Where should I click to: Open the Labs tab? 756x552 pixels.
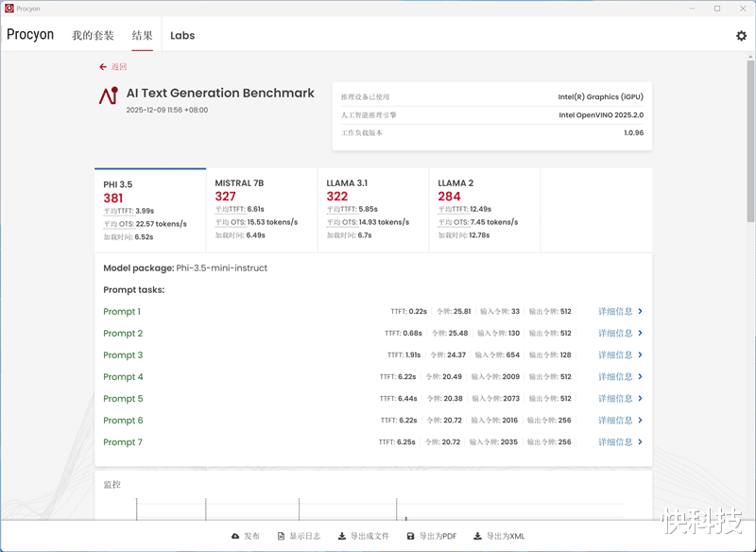point(182,36)
